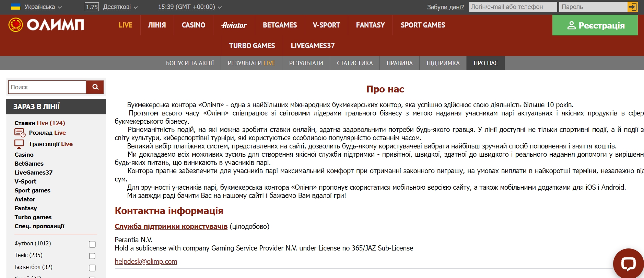Open the ЛІНІЯ menu tab

click(157, 25)
